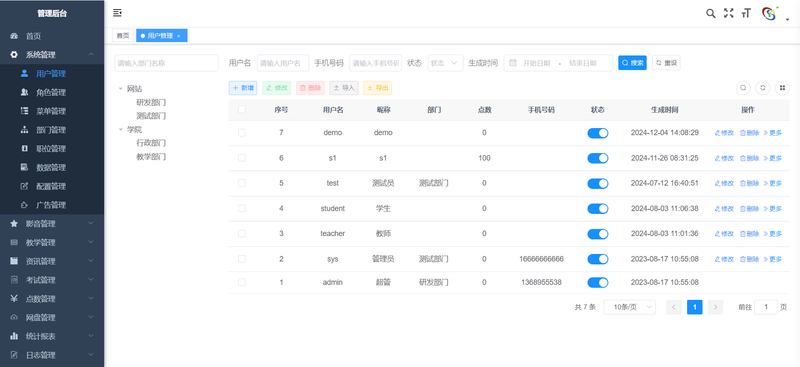Check the row checkbox for demo

(242, 133)
